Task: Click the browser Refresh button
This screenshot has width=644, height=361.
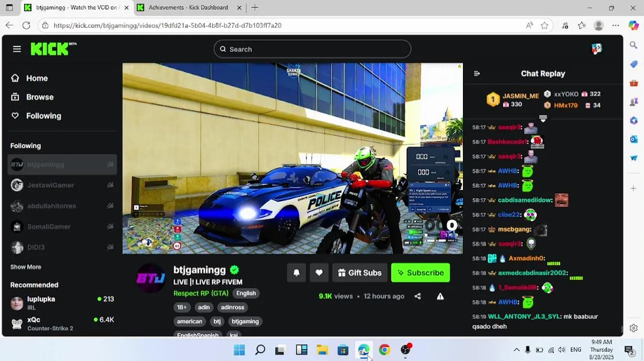Action: [27, 25]
